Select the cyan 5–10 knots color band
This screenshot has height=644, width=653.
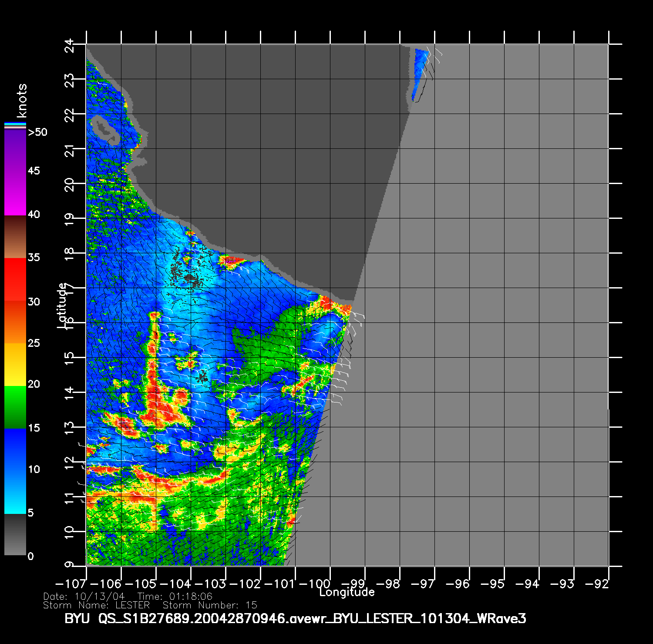coord(15,492)
